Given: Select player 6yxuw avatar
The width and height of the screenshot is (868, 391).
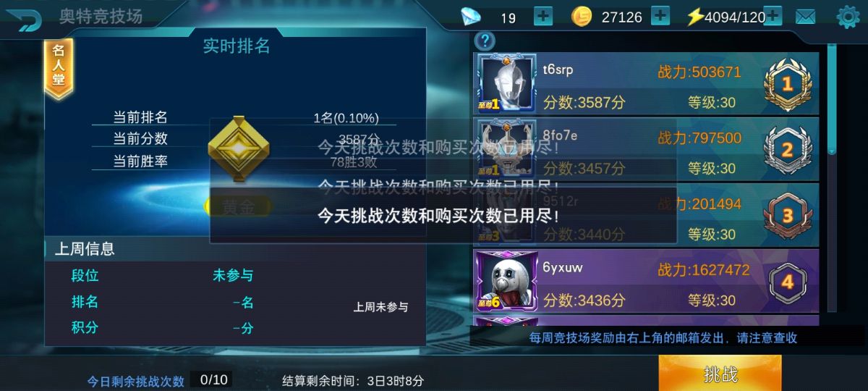Looking at the screenshot, I should (x=506, y=281).
